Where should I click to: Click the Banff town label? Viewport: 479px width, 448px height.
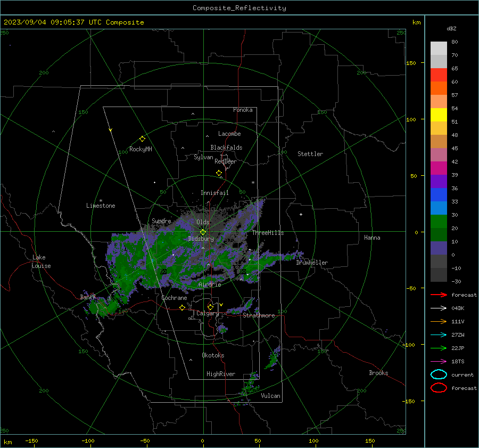click(88, 297)
